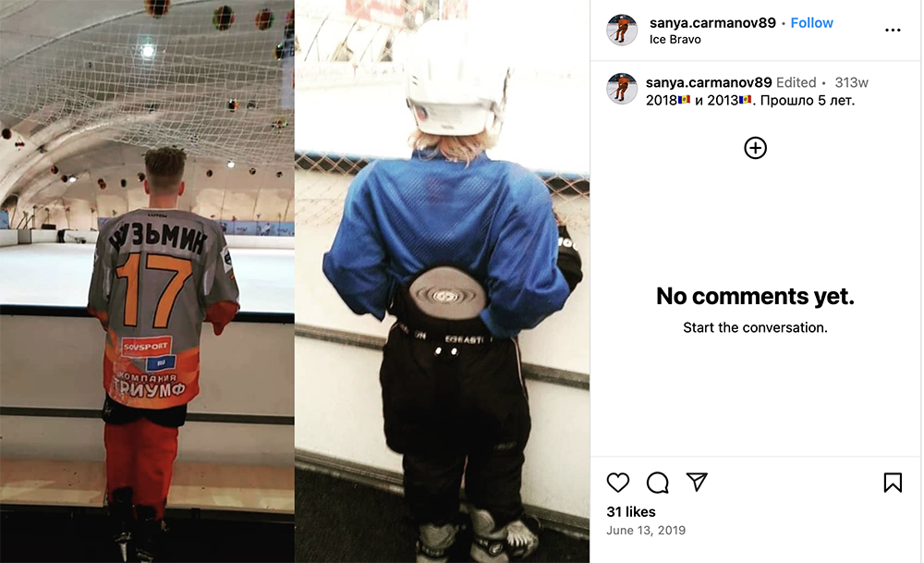The width and height of the screenshot is (924, 563).
Task: Click the header profile avatar
Action: pos(622,31)
